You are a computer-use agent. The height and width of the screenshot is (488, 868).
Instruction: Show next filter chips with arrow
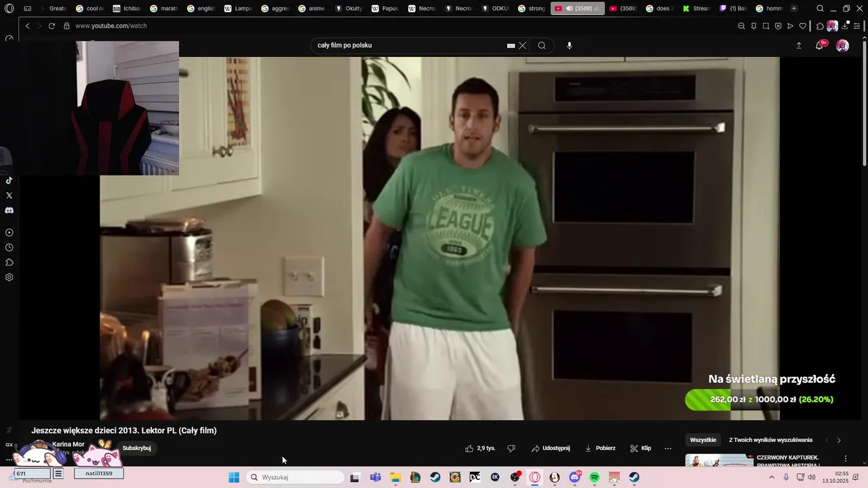[839, 440]
